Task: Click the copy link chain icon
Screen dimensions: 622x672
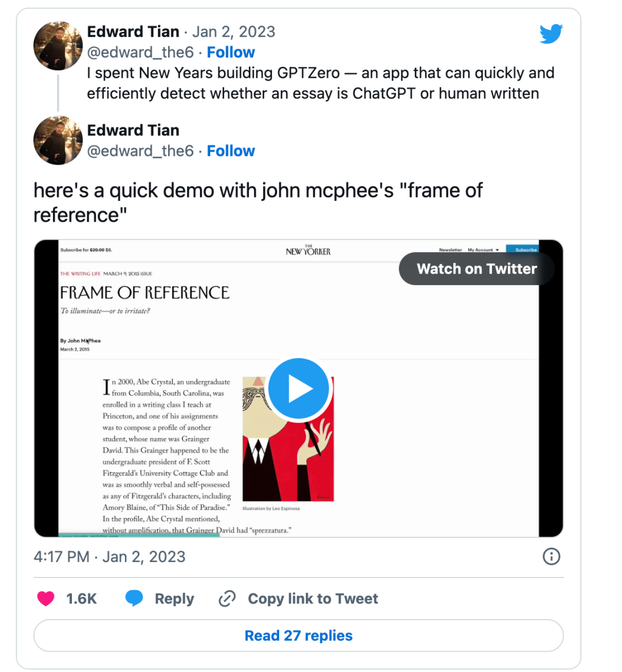Action: [x=227, y=599]
